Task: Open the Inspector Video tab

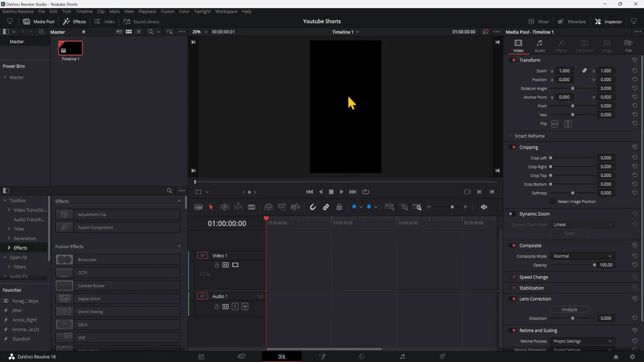Action: pos(518,46)
